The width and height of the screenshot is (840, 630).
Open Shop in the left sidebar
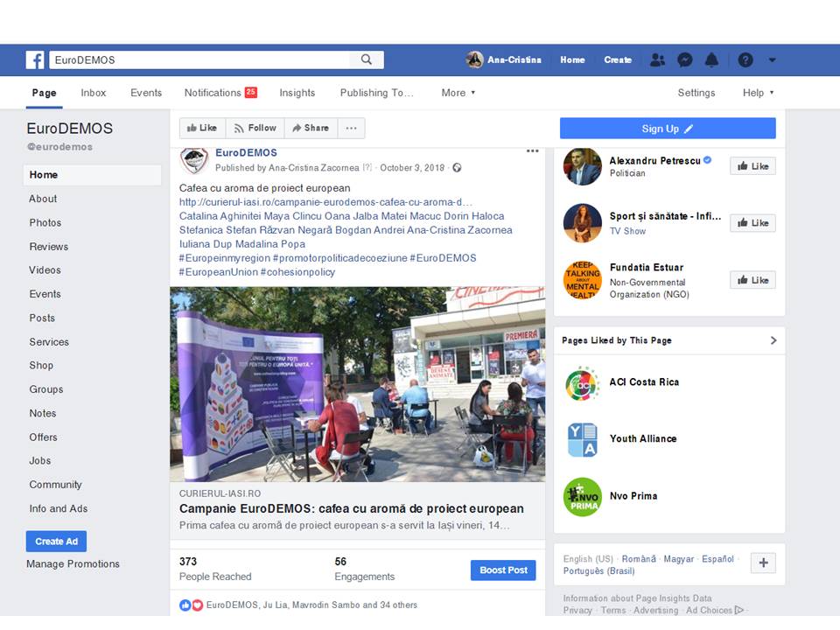[x=41, y=366]
